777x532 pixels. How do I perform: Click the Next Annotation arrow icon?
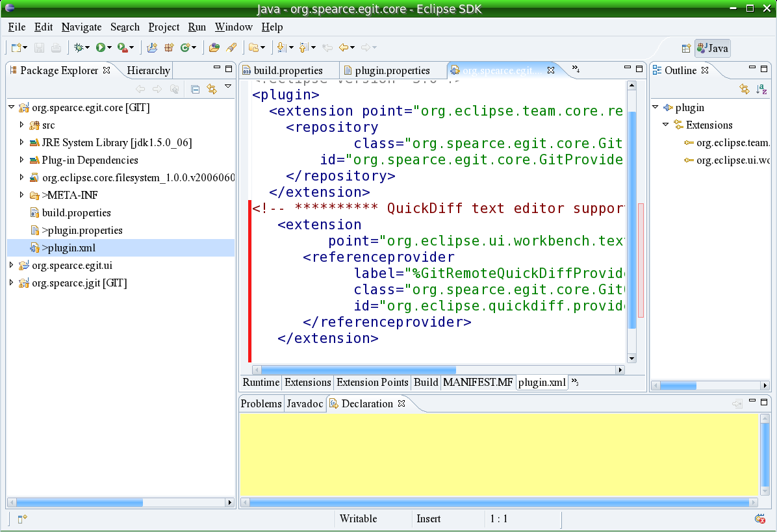coord(281,47)
